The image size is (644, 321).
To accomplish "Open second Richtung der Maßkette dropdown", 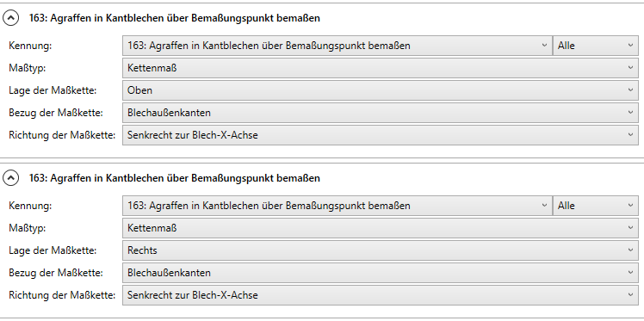I will [381, 295].
